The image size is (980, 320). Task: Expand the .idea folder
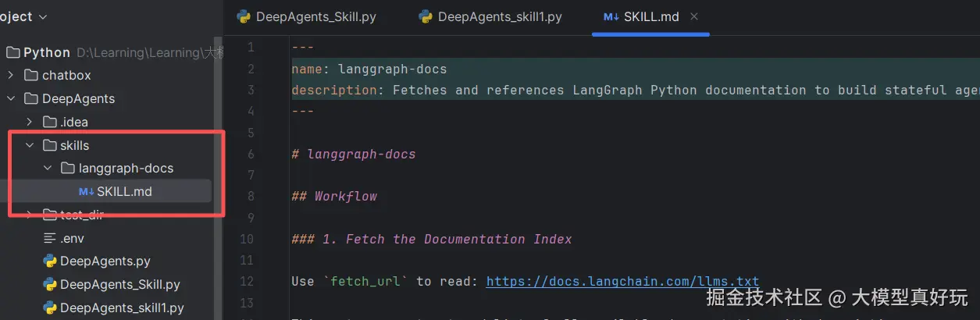pos(30,122)
